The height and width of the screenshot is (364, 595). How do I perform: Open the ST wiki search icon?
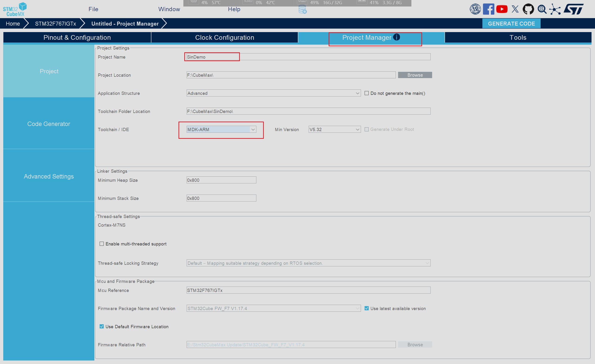pos(542,9)
